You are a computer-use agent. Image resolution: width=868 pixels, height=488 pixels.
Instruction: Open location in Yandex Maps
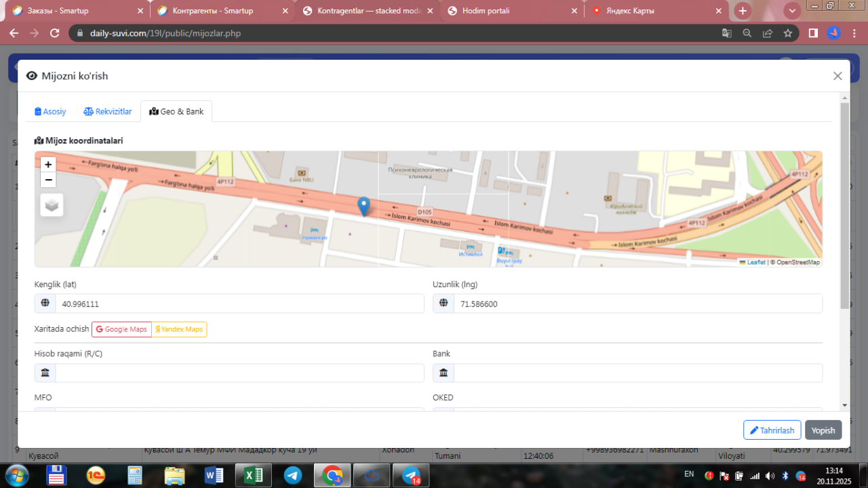179,329
